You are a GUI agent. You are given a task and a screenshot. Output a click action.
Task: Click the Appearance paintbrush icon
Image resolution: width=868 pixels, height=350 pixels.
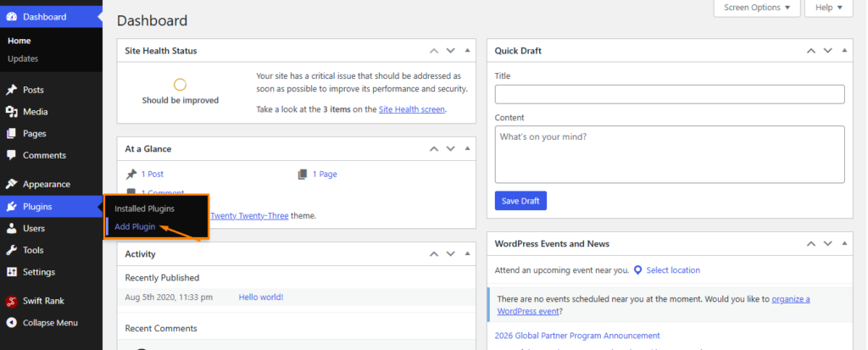coord(11,185)
